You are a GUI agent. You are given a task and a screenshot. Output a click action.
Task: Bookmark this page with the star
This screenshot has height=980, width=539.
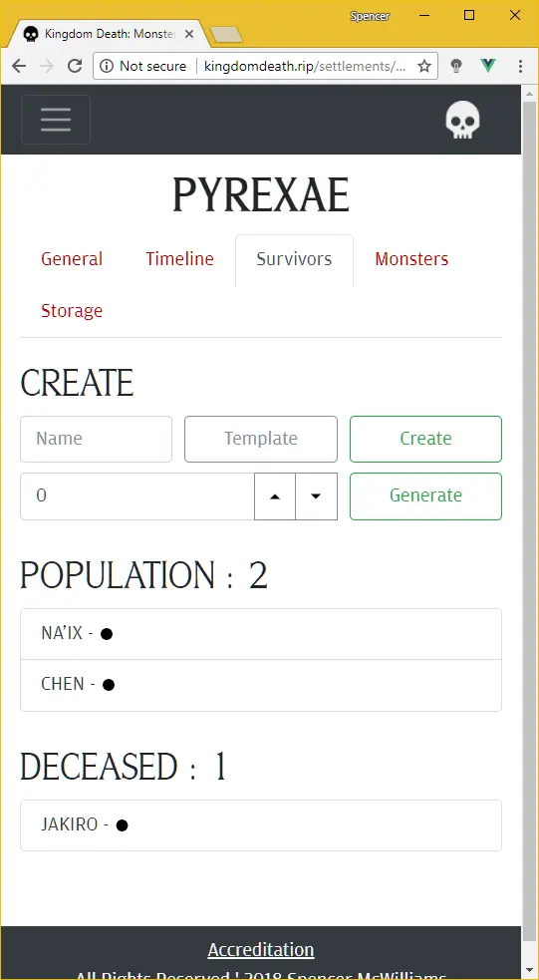tap(424, 66)
